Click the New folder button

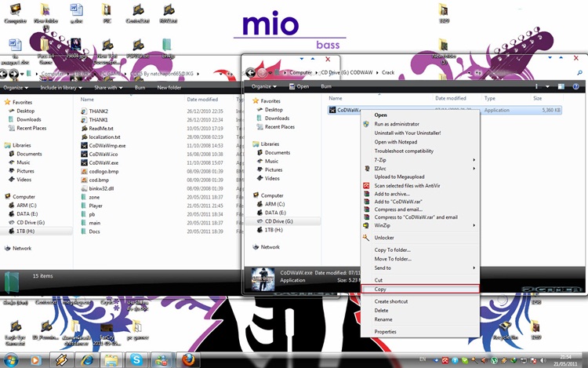(169, 88)
